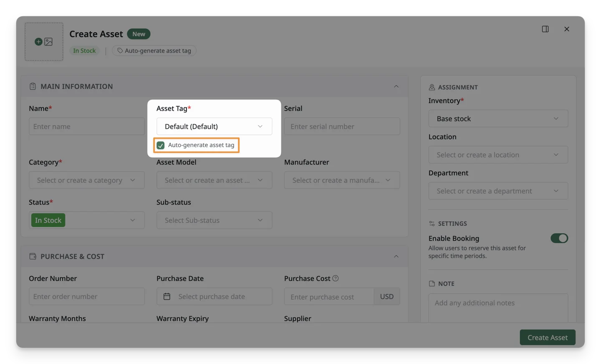
Task: Click the New badge next to title
Action: pyautogui.click(x=139, y=34)
